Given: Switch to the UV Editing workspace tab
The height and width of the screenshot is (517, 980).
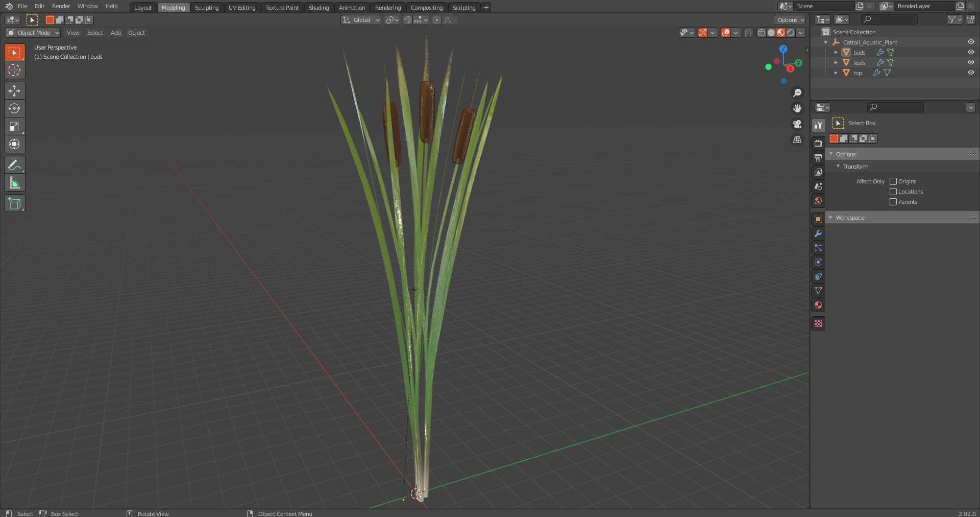Looking at the screenshot, I should pos(242,7).
